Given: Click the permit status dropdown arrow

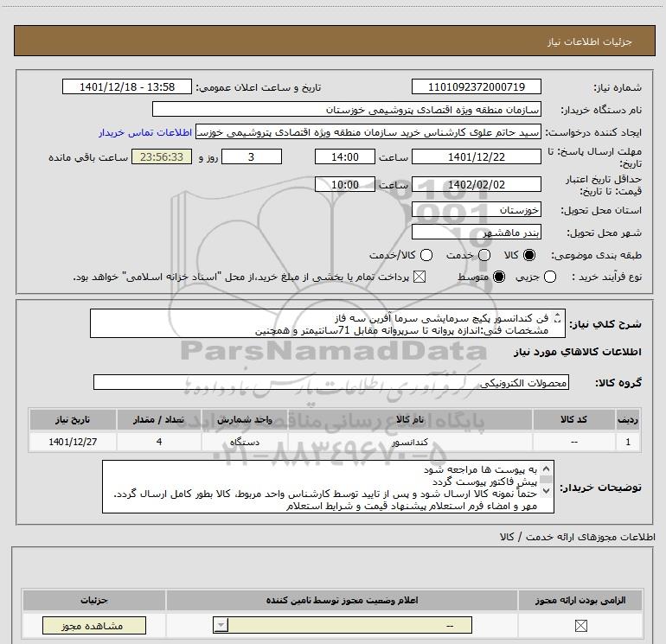Looking at the screenshot, I should [221, 625].
